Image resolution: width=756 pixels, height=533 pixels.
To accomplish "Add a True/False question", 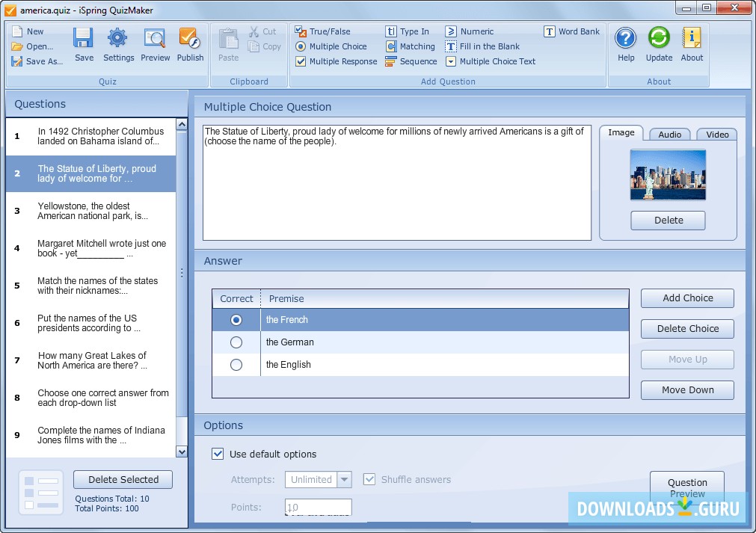I will [322, 31].
